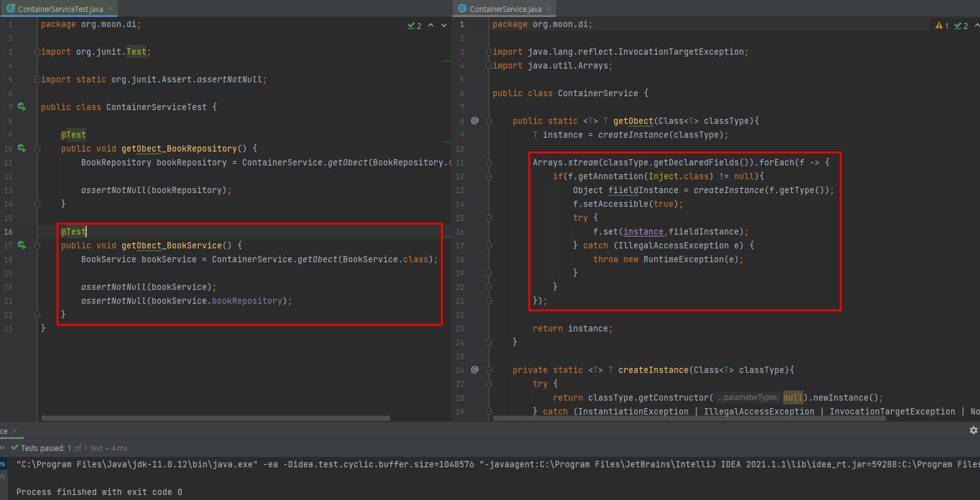Collapse getObect method fold marker at line 8
This screenshot has width=980, height=500.
[x=489, y=121]
